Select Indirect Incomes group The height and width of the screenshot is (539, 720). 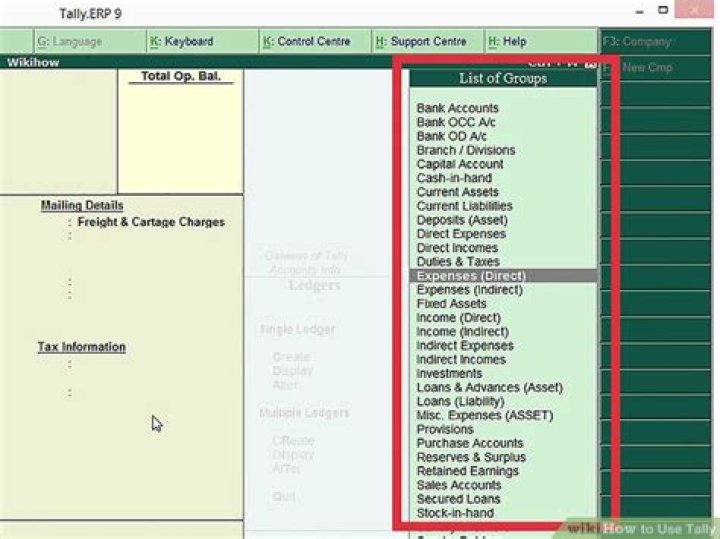point(461,359)
